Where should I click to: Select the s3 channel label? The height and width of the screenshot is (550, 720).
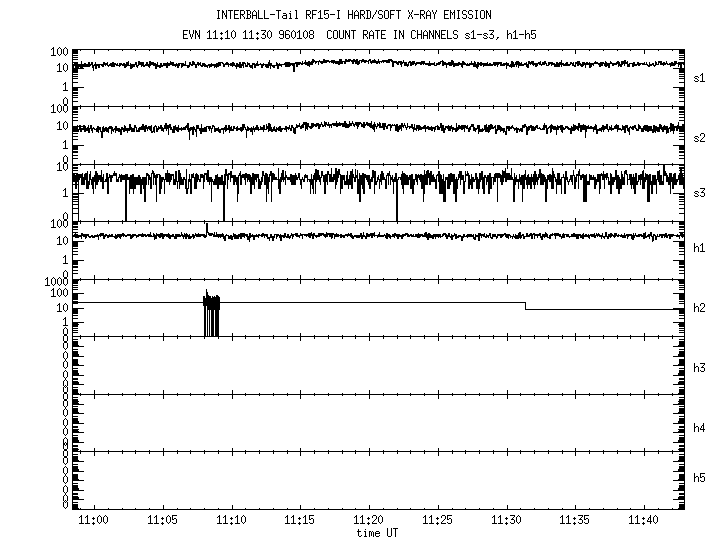coord(698,193)
